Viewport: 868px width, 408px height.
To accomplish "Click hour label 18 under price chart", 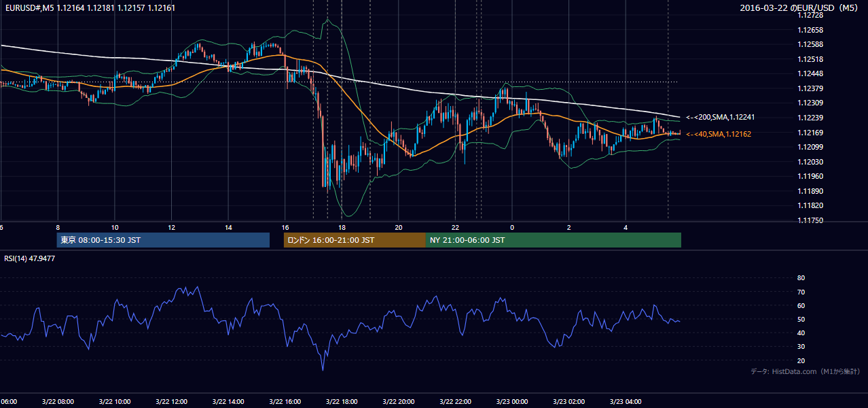I will (342, 228).
